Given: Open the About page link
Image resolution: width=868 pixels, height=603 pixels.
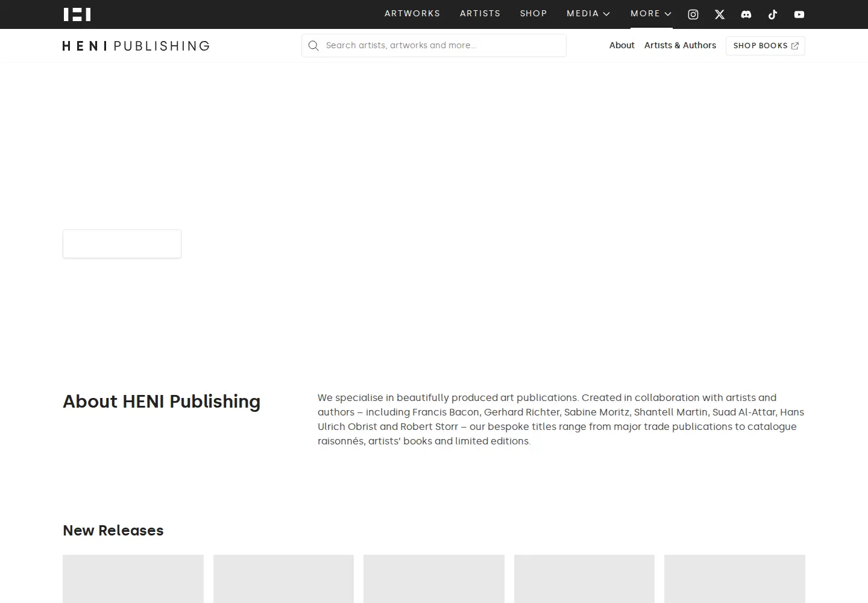Looking at the screenshot, I should (x=621, y=45).
